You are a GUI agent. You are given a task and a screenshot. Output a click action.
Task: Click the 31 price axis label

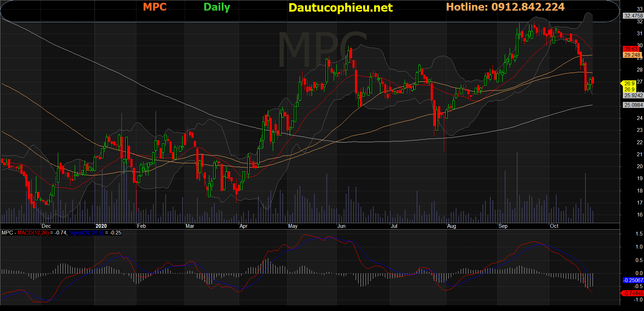coord(640,33)
